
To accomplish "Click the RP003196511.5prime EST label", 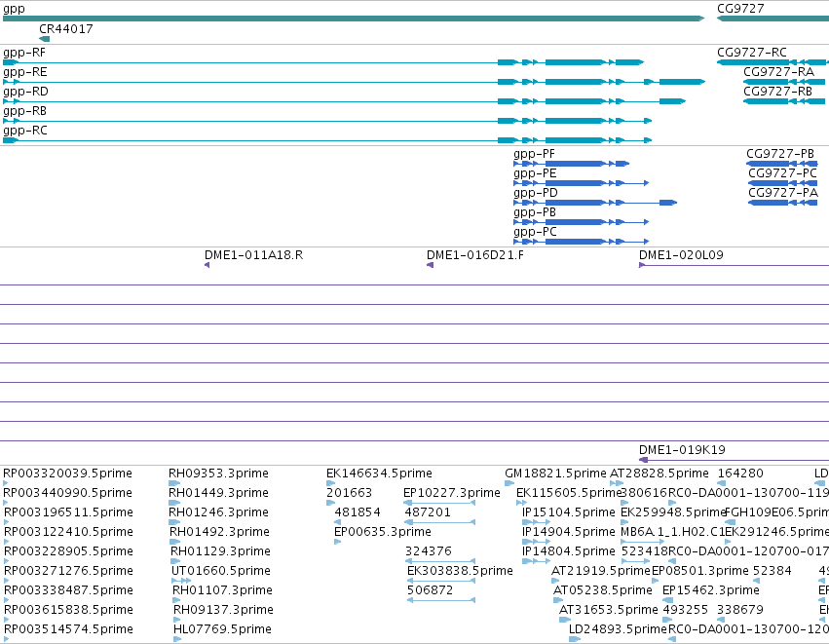I will coord(68,512).
